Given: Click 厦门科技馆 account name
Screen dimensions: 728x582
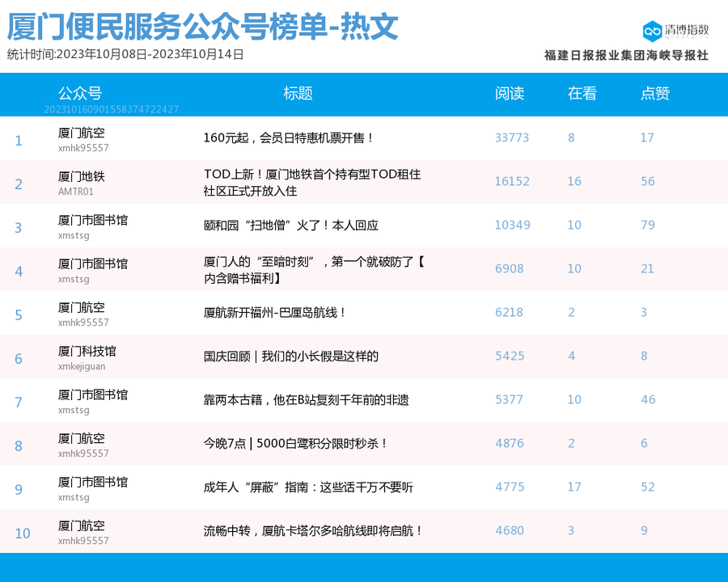Looking at the screenshot, I should pos(87,351).
